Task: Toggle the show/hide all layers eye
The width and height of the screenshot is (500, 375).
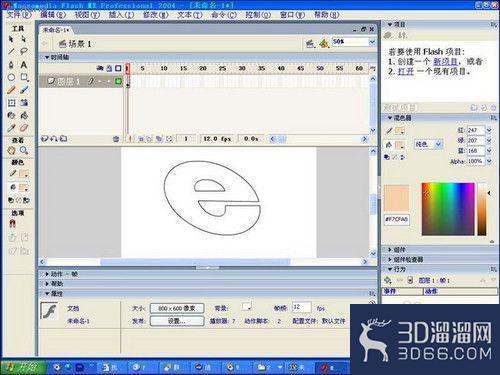Action: [x=100, y=68]
